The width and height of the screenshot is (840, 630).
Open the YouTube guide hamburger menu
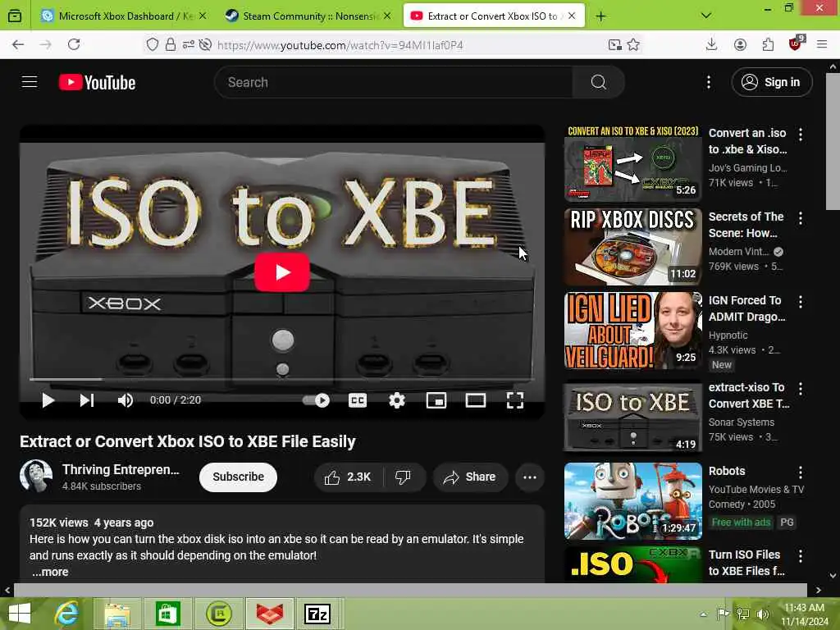coord(30,82)
